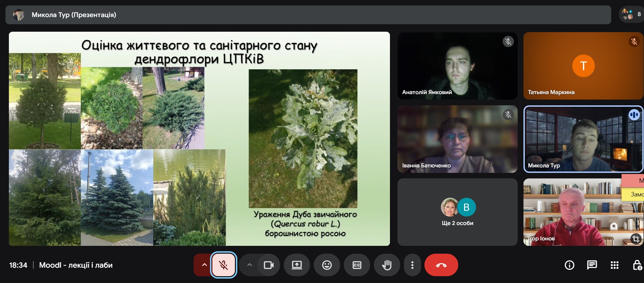Click the shared presentation slide

[199, 139]
